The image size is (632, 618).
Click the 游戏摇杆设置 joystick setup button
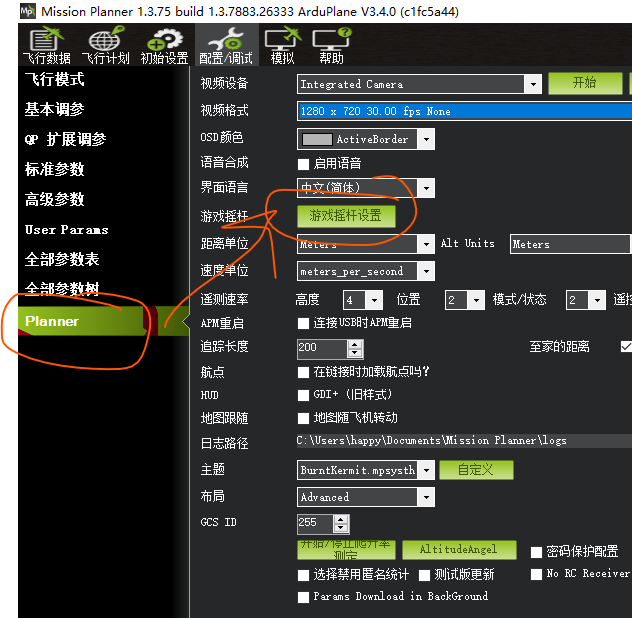346,216
